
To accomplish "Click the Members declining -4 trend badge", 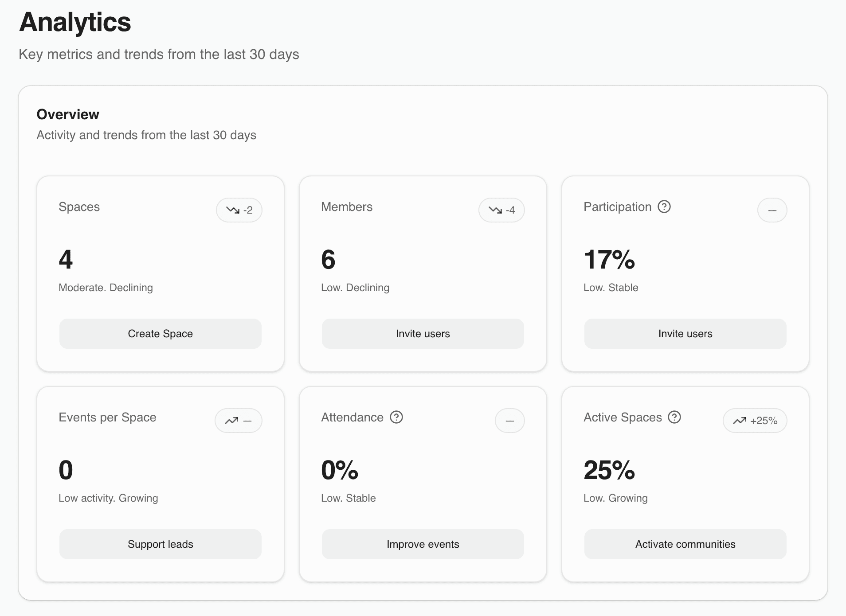I will click(x=501, y=210).
